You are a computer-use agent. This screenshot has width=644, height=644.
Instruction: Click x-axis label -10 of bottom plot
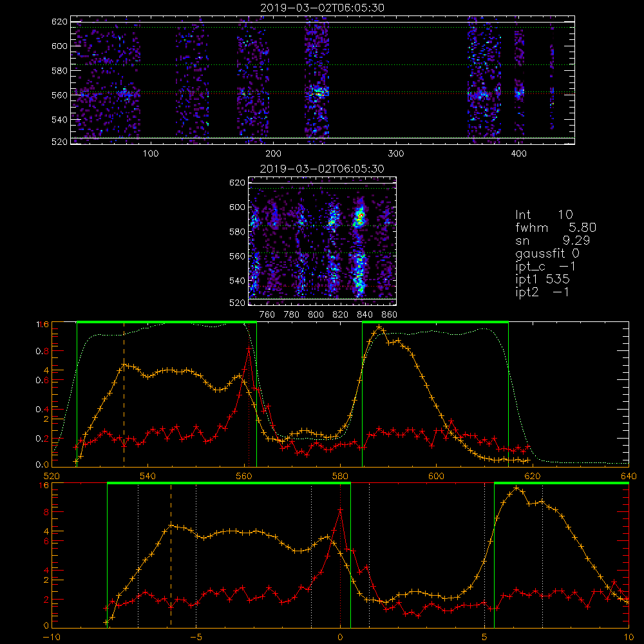(x=52, y=638)
